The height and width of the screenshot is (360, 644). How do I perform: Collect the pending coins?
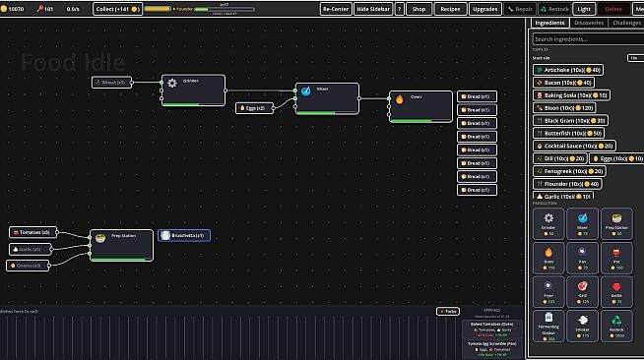click(x=117, y=9)
